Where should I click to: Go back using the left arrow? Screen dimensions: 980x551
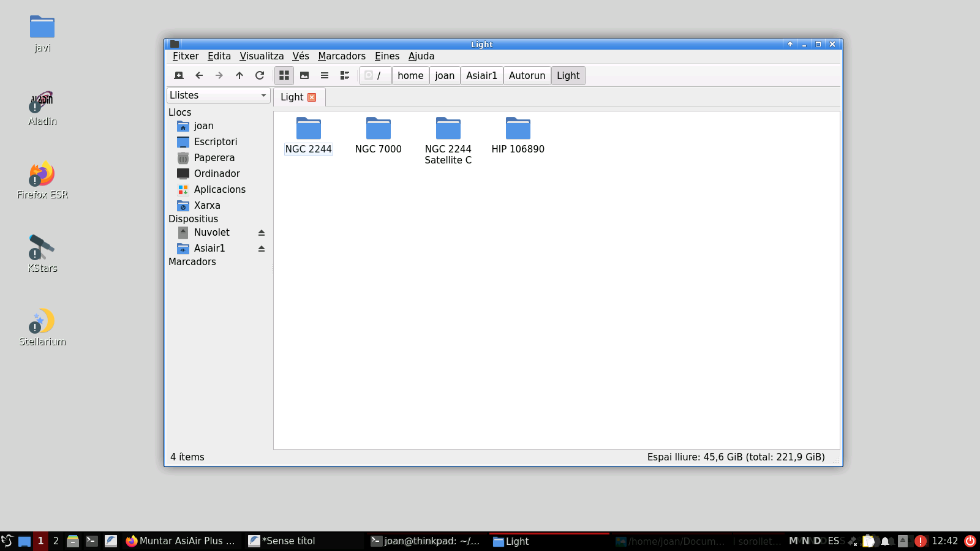(199, 75)
